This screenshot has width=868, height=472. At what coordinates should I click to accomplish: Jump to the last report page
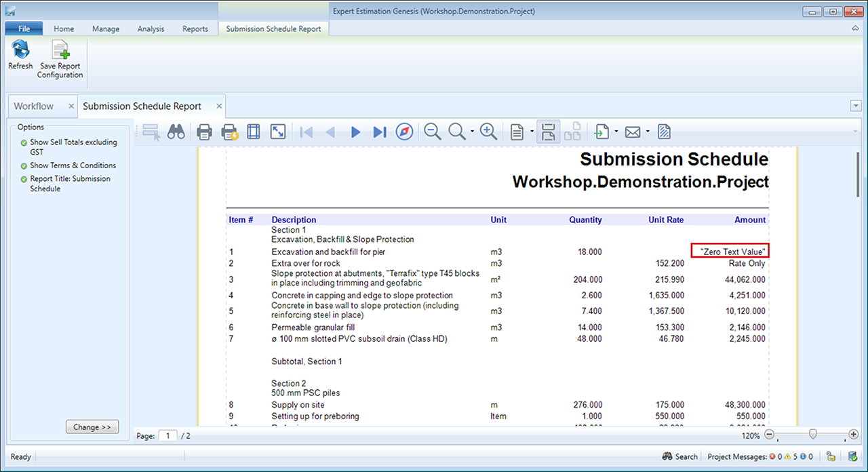380,132
